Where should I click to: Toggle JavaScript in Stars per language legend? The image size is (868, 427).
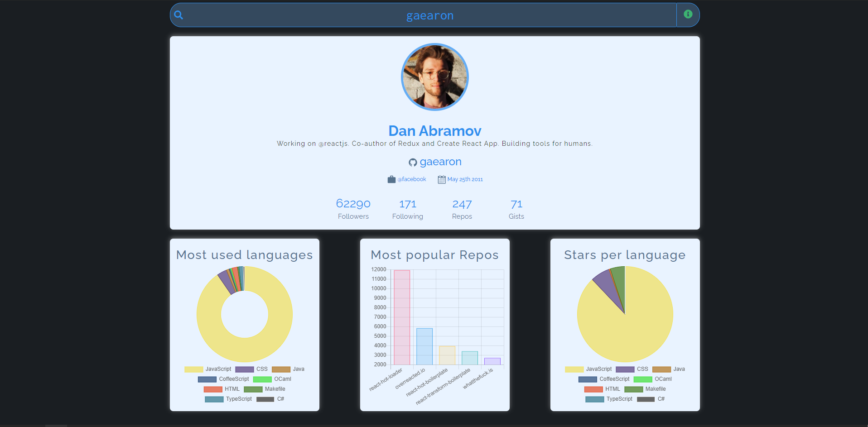point(588,369)
